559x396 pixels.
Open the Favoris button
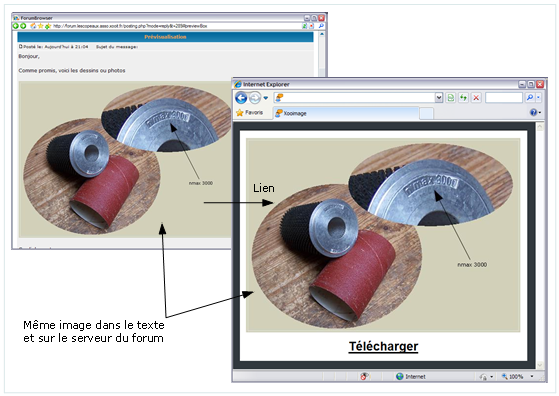click(250, 113)
